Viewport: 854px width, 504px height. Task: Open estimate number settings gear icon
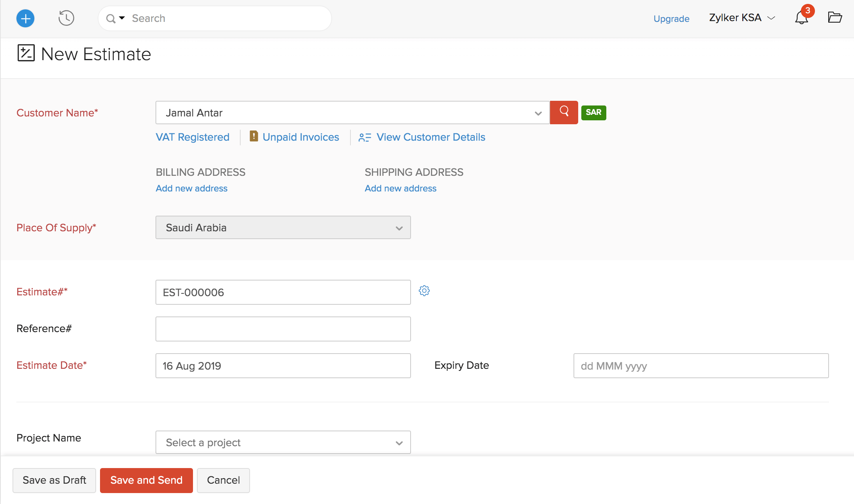424,291
